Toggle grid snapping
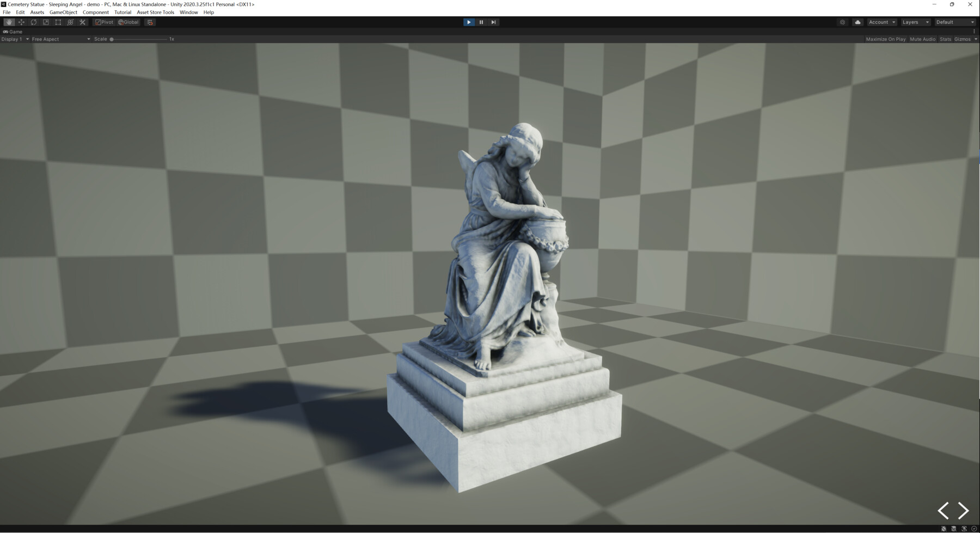Screen dimensions: 980x533 pyautogui.click(x=150, y=22)
